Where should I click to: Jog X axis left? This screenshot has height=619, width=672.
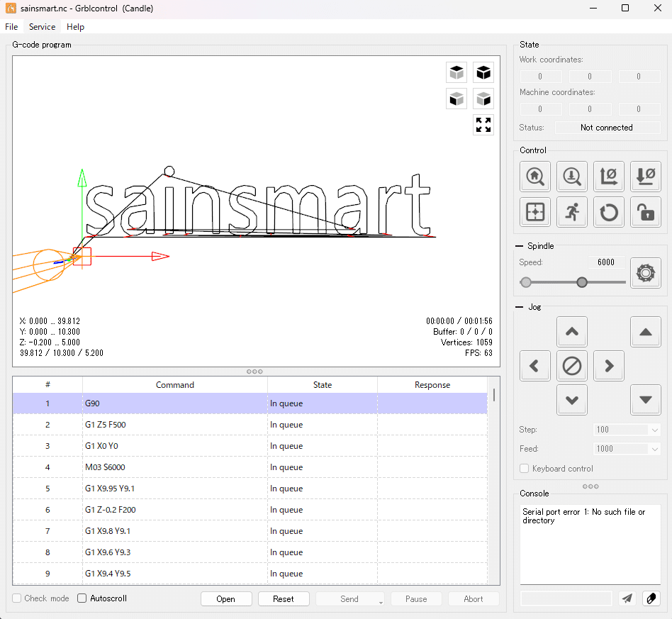point(535,366)
